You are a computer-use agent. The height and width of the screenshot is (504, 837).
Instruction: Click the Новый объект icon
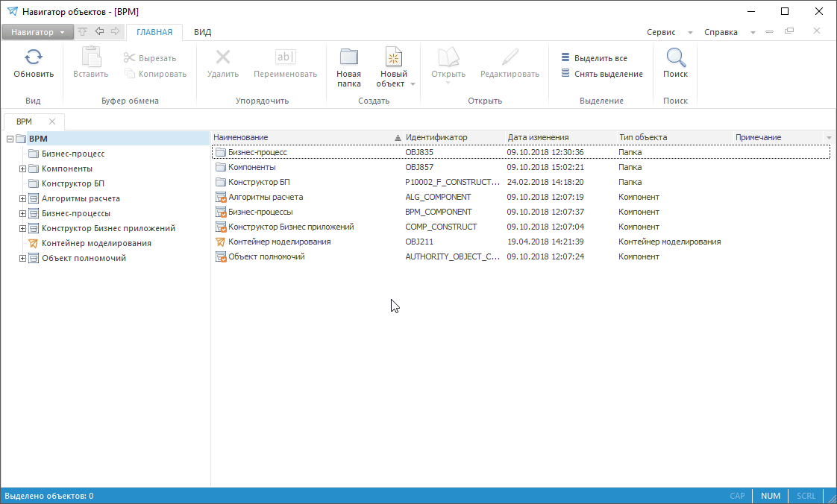tap(393, 58)
